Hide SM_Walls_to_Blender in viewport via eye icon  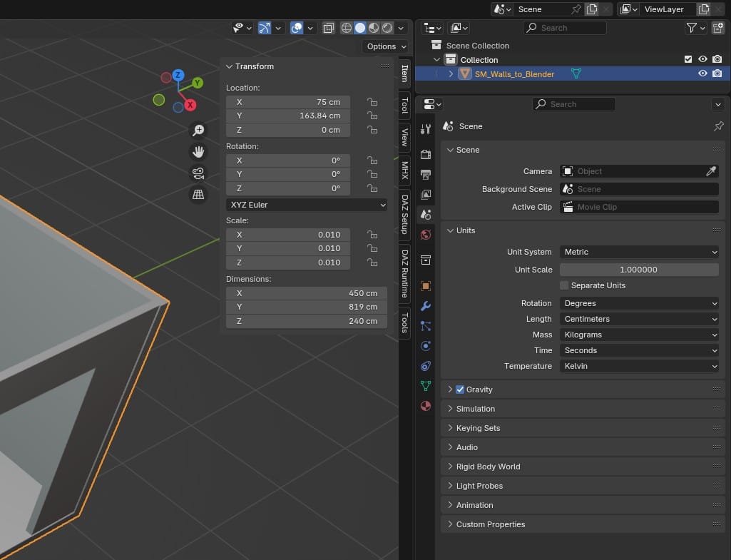click(702, 73)
